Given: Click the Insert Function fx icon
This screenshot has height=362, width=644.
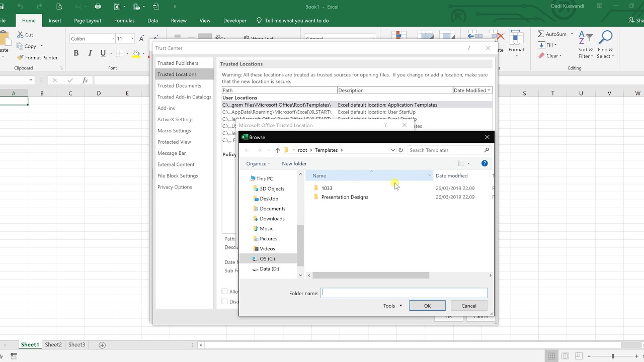Looking at the screenshot, I should [x=85, y=80].
